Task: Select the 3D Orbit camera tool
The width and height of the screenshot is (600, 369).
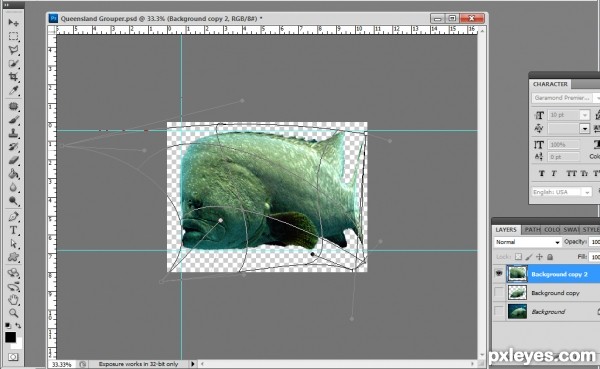Action: [13, 286]
